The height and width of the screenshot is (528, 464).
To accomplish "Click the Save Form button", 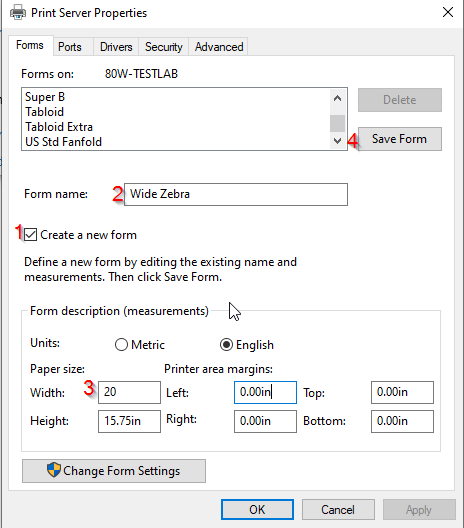I will (x=400, y=139).
